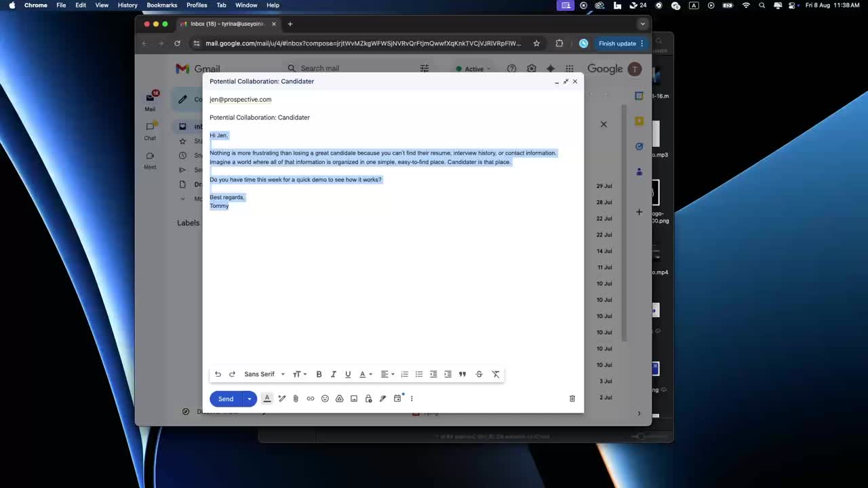868x488 pixels.
Task: Open the Google apps grid
Action: pyautogui.click(x=570, y=68)
